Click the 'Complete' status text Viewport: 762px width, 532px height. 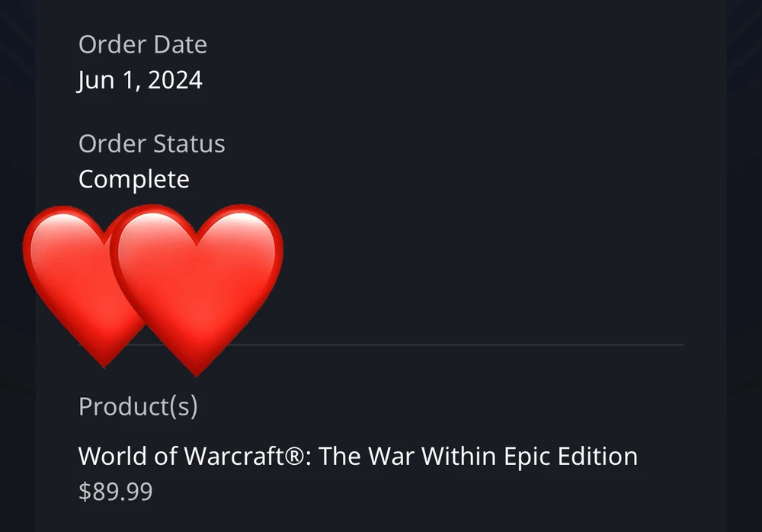coord(133,180)
